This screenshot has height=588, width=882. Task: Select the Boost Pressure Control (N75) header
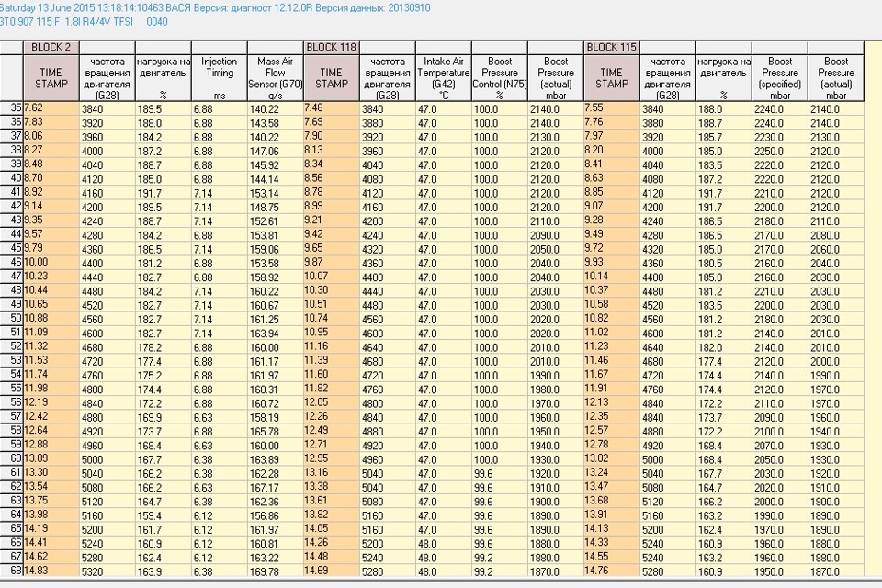[498, 77]
